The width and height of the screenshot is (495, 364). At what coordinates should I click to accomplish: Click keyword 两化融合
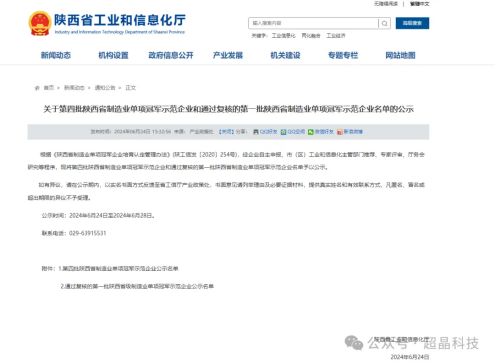pyautogui.click(x=311, y=36)
